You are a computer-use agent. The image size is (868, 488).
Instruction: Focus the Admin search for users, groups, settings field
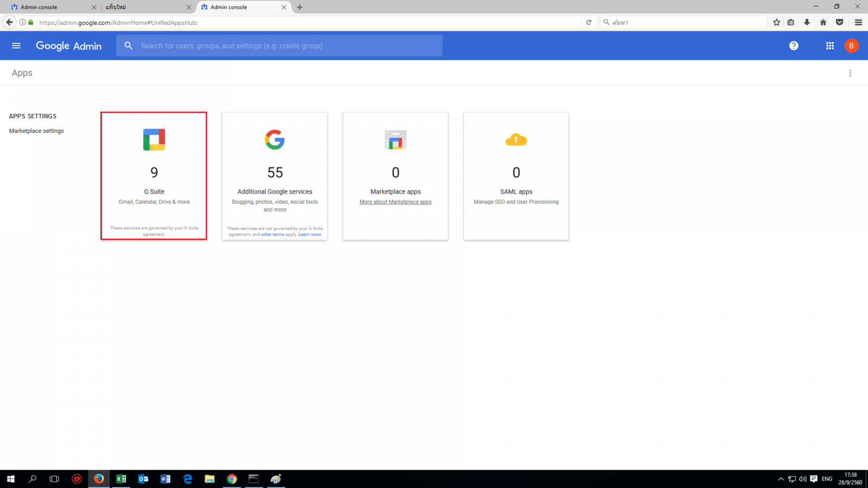[279, 46]
